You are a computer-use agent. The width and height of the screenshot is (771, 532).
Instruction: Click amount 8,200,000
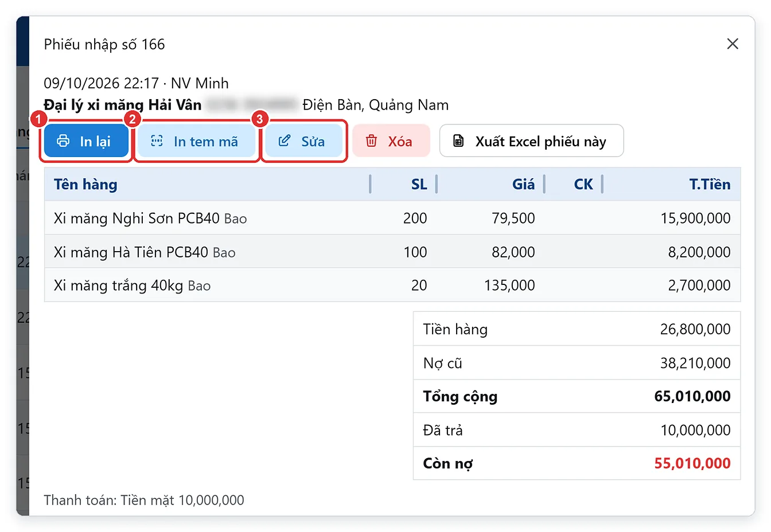pyautogui.click(x=699, y=252)
